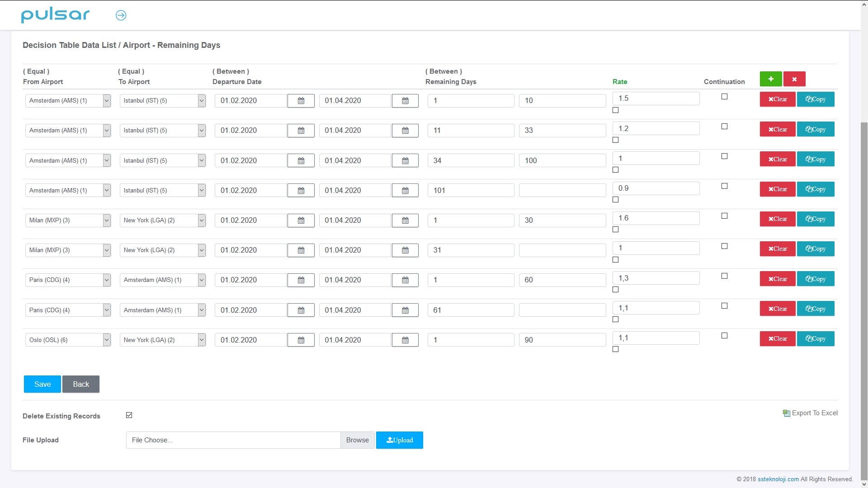Open start date calendar for Milan 1.6 row

(x=301, y=221)
